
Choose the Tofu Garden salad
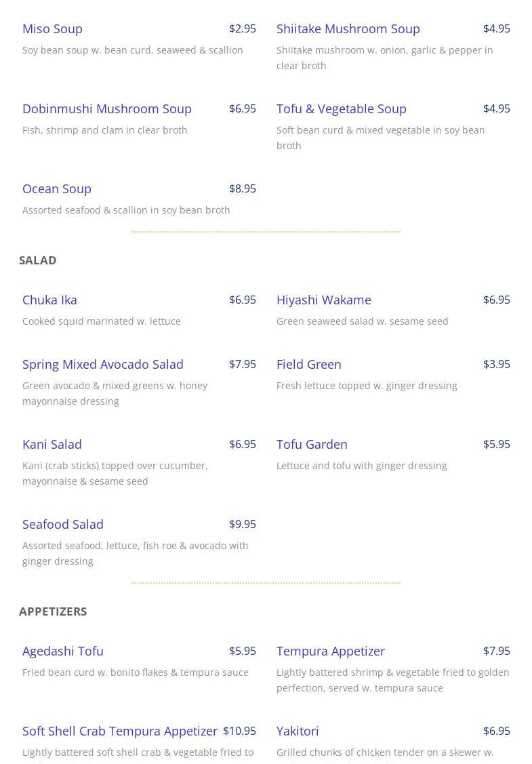312,444
